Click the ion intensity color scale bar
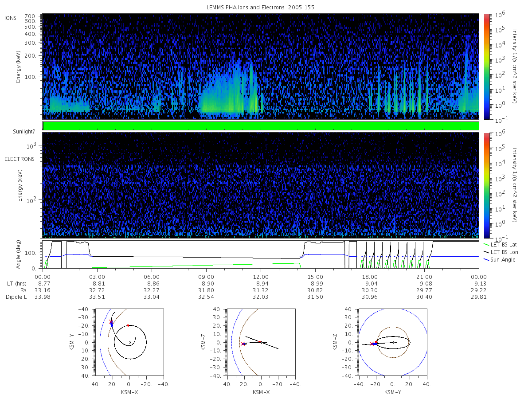Image resolution: width=532 pixels, height=399 pixels. 486,66
